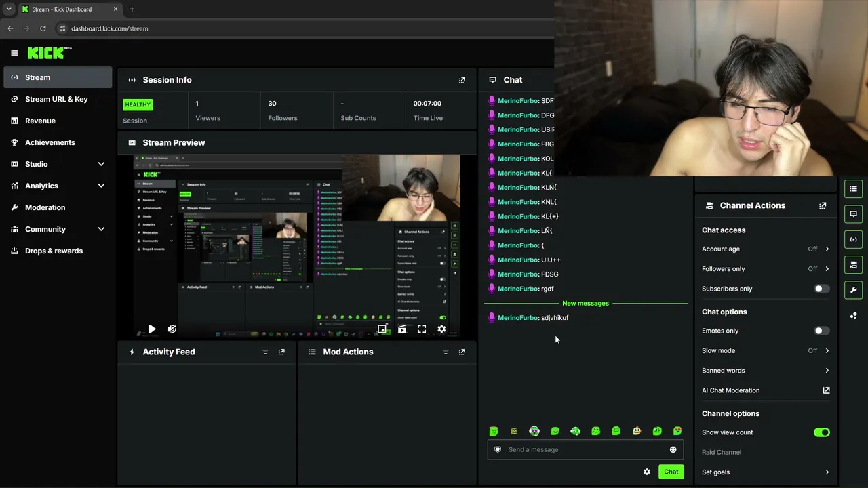The height and width of the screenshot is (488, 868).
Task: Open the Account age setting chevron
Action: [827, 249]
